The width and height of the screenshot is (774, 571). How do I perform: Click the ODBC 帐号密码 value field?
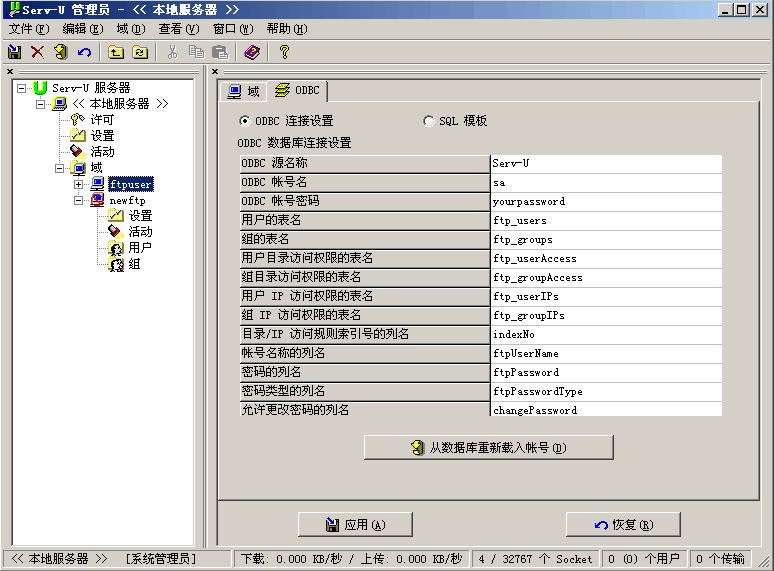605,201
